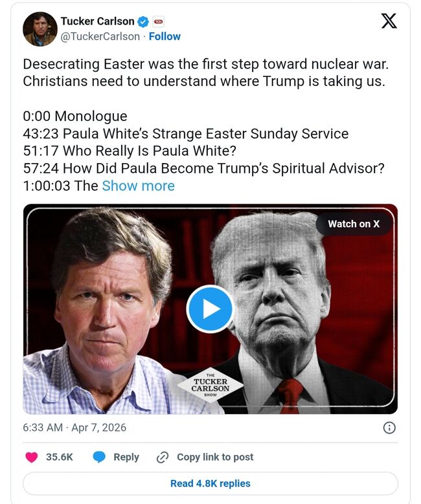Click the Reply text label
This screenshot has height=504, width=421.
[x=126, y=457]
